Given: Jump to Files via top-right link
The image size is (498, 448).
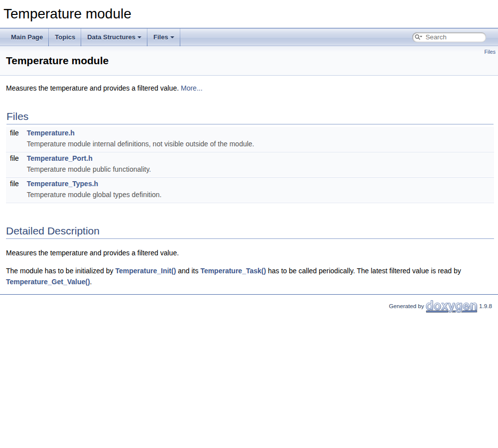Looking at the screenshot, I should click(x=490, y=52).
